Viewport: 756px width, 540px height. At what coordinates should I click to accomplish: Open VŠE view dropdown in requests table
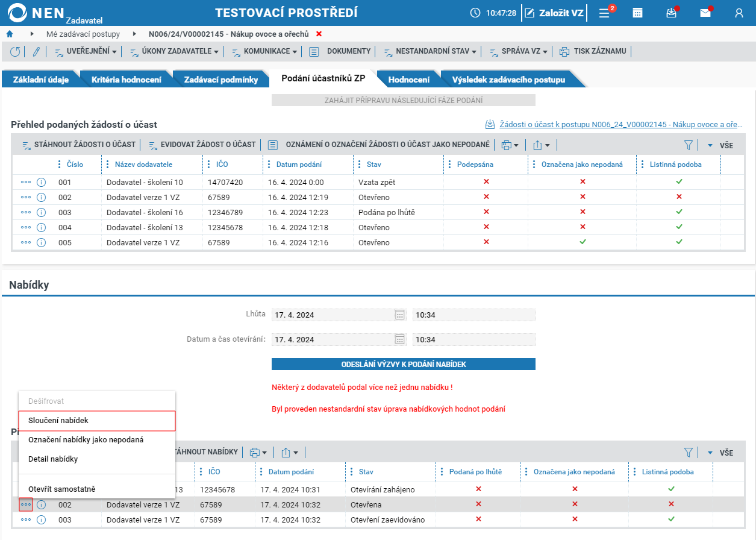(720, 145)
